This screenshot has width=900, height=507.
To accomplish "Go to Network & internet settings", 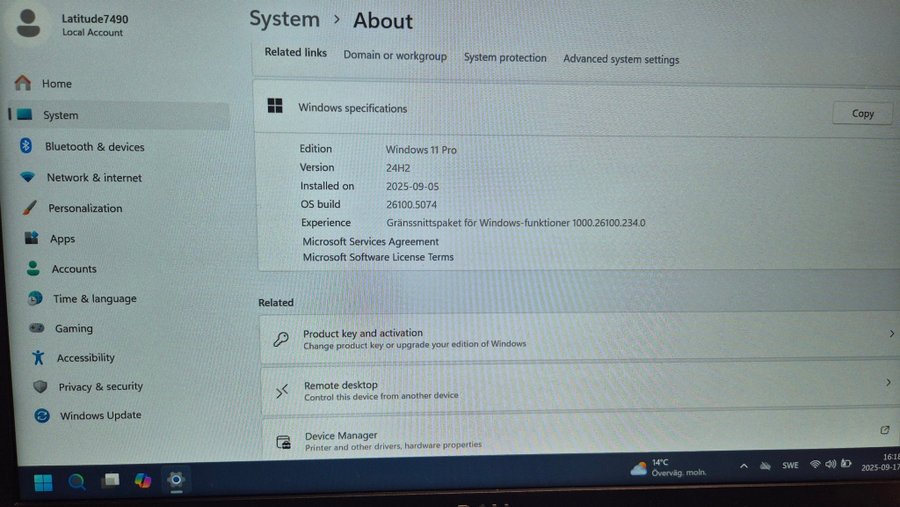I will coord(94,178).
